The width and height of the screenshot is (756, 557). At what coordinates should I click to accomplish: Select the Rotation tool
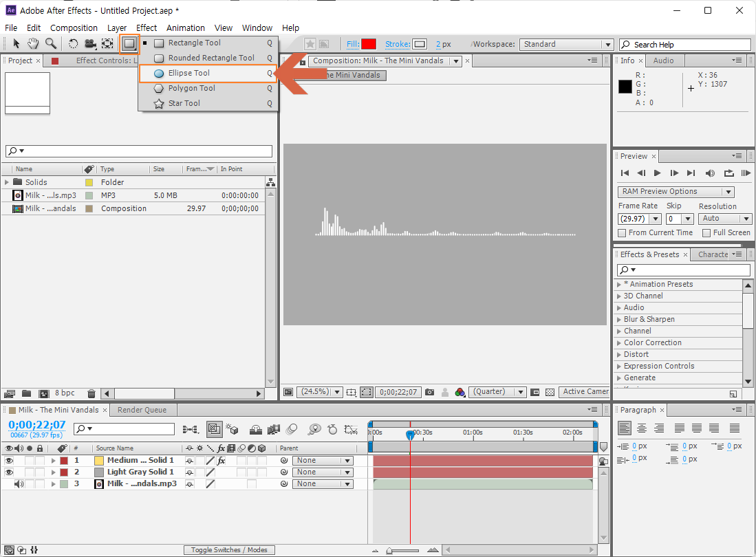pos(73,44)
